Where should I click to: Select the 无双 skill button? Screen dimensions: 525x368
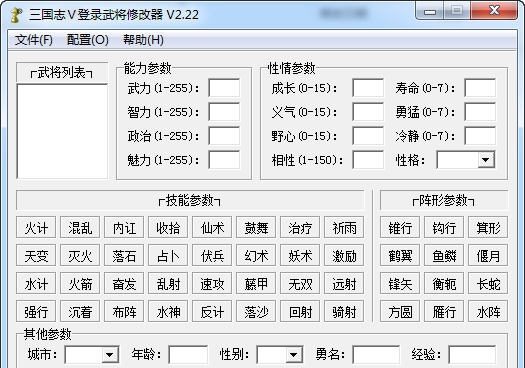(300, 284)
